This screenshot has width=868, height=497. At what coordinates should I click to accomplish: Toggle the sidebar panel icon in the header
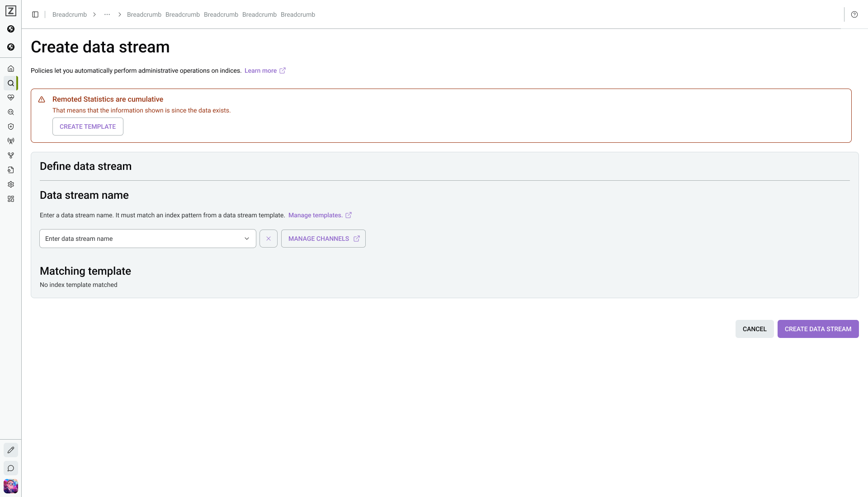pyautogui.click(x=35, y=14)
